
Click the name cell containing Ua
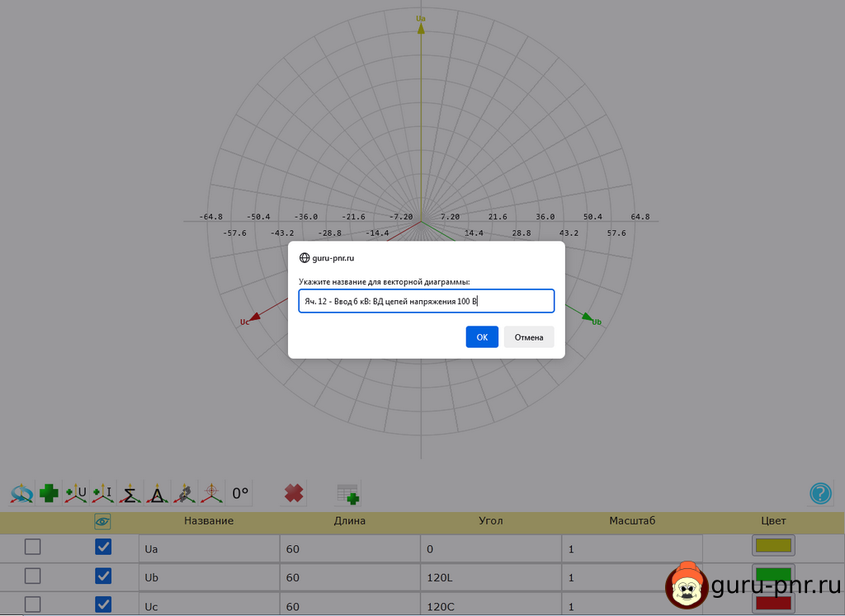[x=209, y=548]
